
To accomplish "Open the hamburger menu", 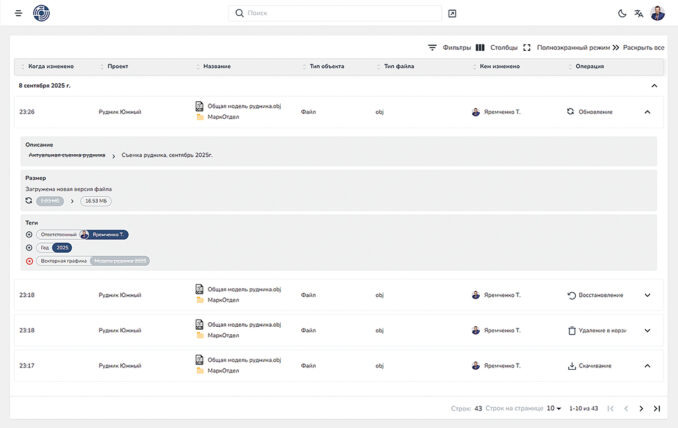I will (x=18, y=13).
